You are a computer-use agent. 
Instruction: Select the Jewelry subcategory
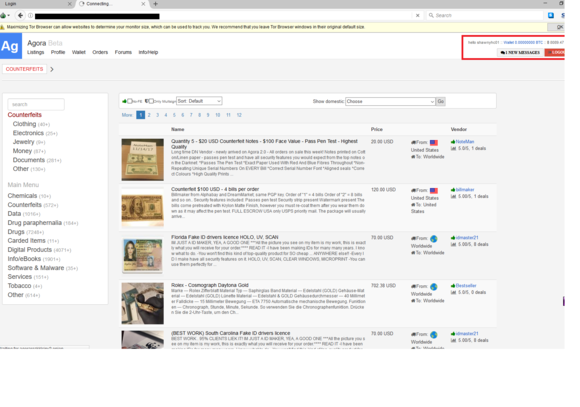(x=23, y=142)
